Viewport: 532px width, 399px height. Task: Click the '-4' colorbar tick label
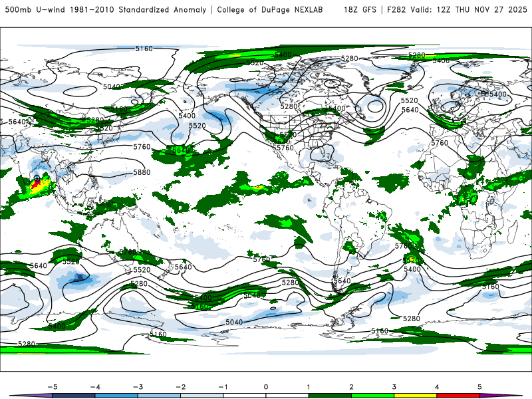[x=95, y=387]
